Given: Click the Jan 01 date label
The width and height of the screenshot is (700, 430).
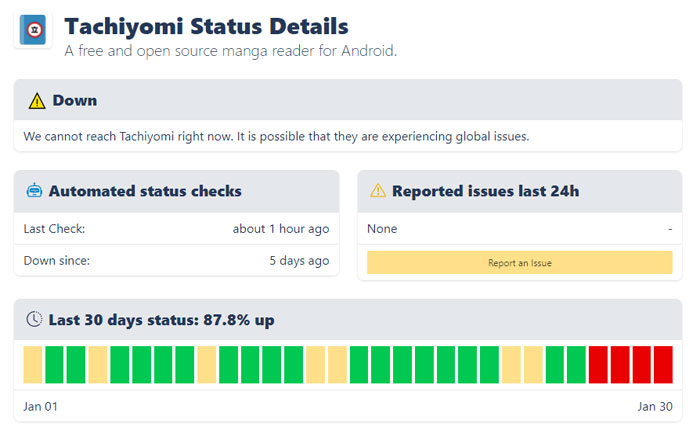Looking at the screenshot, I should (41, 406).
